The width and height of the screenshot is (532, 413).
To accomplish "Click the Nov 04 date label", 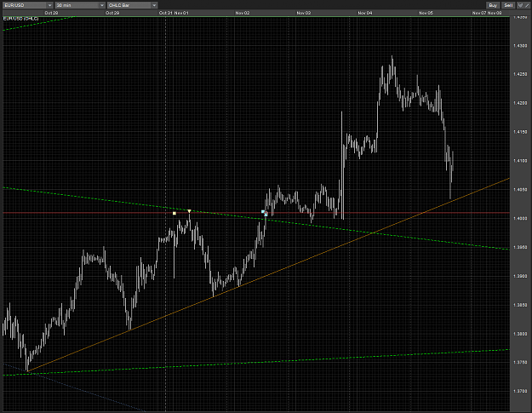I will coord(364,13).
